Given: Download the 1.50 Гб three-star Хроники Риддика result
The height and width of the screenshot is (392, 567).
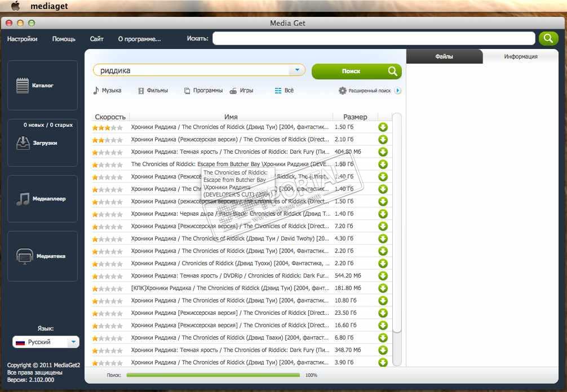Looking at the screenshot, I should [x=383, y=127].
